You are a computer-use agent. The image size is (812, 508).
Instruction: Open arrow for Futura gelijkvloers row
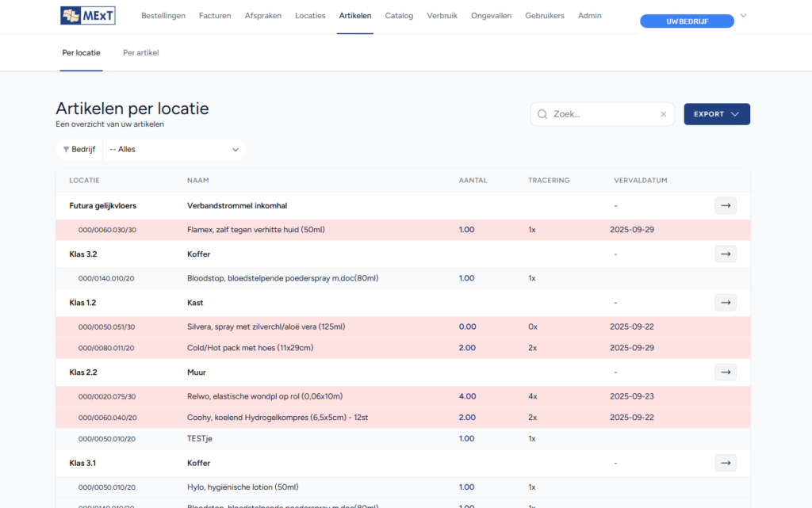tap(726, 205)
